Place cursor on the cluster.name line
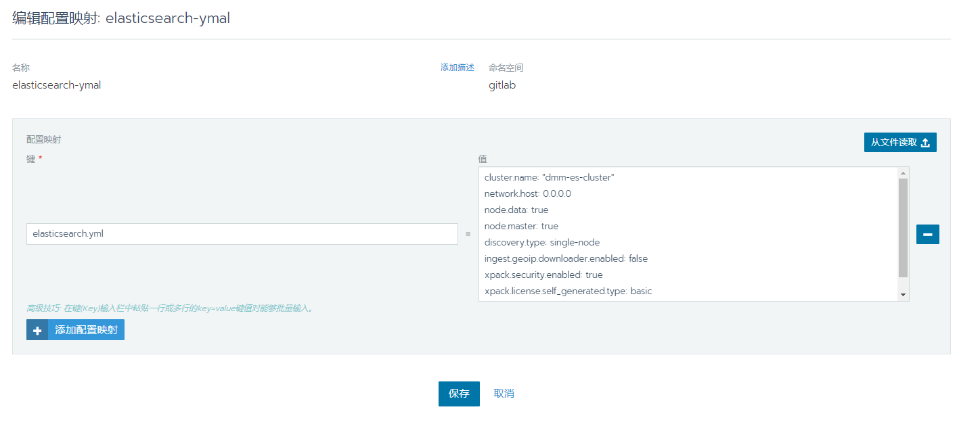 tap(549, 177)
